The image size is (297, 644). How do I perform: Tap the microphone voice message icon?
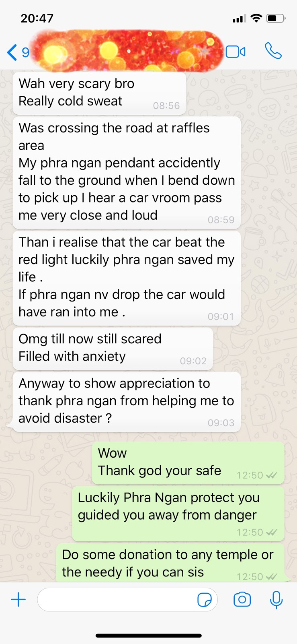pyautogui.click(x=276, y=600)
